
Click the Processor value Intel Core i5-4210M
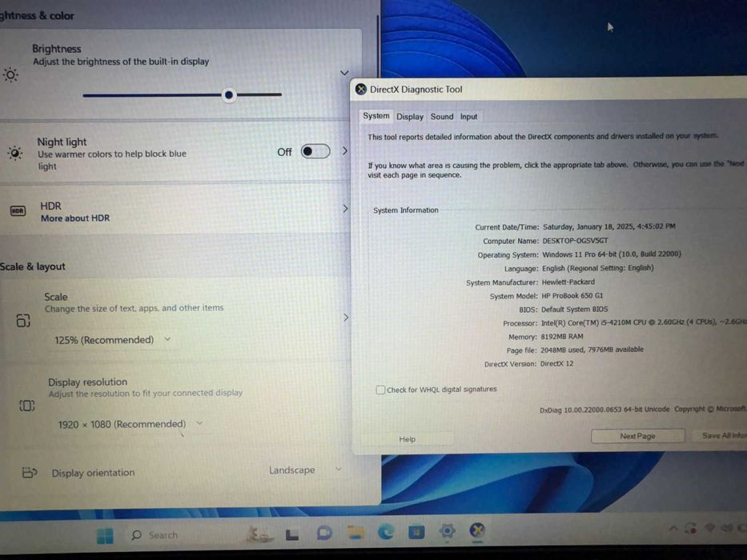pos(644,323)
